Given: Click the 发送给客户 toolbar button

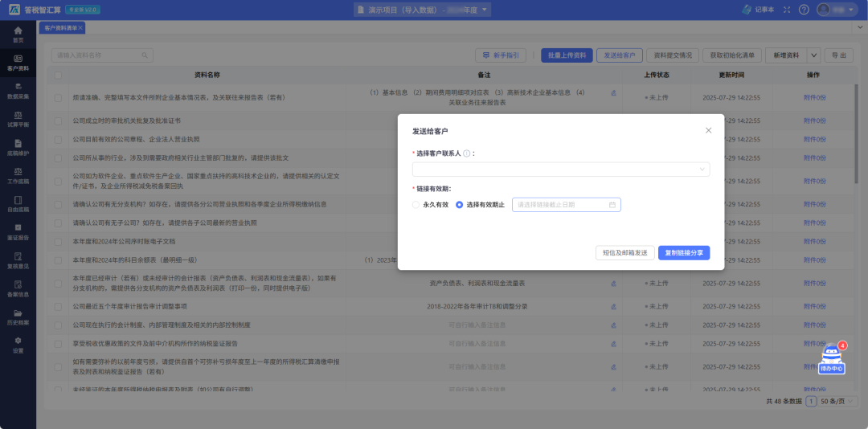Looking at the screenshot, I should tap(620, 55).
